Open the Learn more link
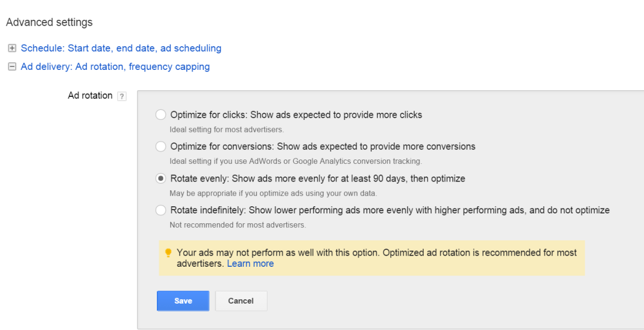The image size is (644, 330). (x=250, y=263)
